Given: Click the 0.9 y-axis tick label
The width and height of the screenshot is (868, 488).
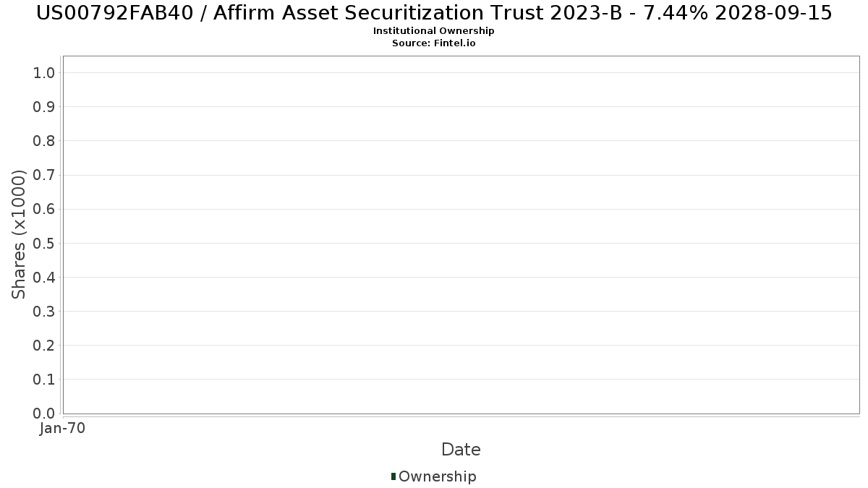Looking at the screenshot, I should [x=44, y=107].
